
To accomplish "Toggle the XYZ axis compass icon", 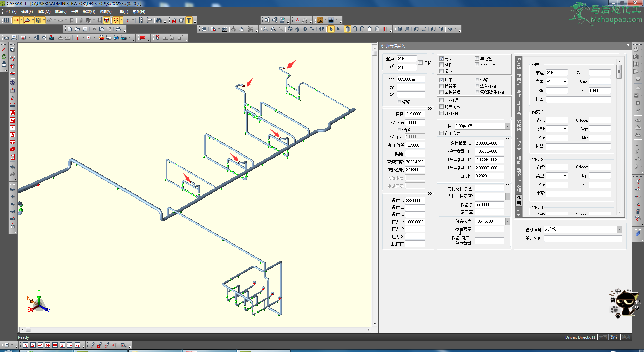I will pyautogui.click(x=116, y=20).
